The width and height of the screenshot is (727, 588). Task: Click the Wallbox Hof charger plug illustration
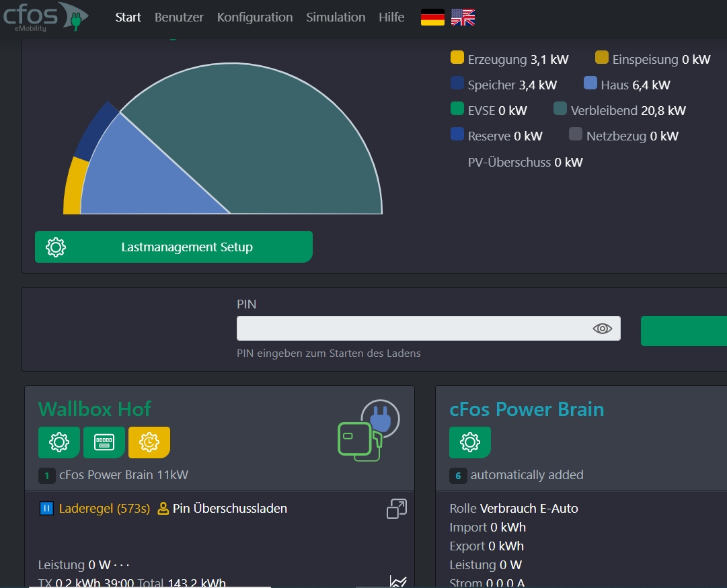pos(369,431)
